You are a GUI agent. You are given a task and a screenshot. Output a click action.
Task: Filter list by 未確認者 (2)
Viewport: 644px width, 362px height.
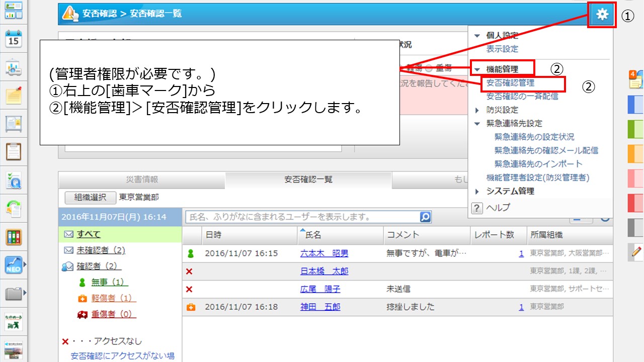tap(101, 250)
